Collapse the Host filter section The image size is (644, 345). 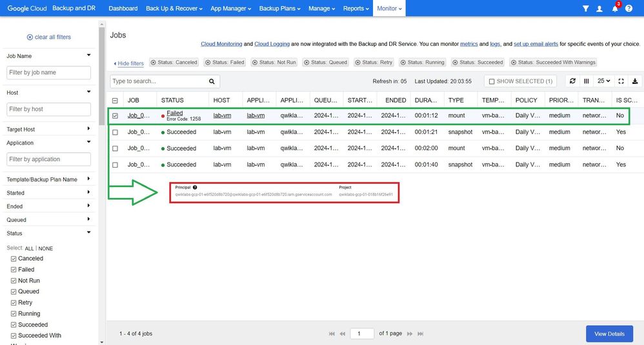[88, 92]
